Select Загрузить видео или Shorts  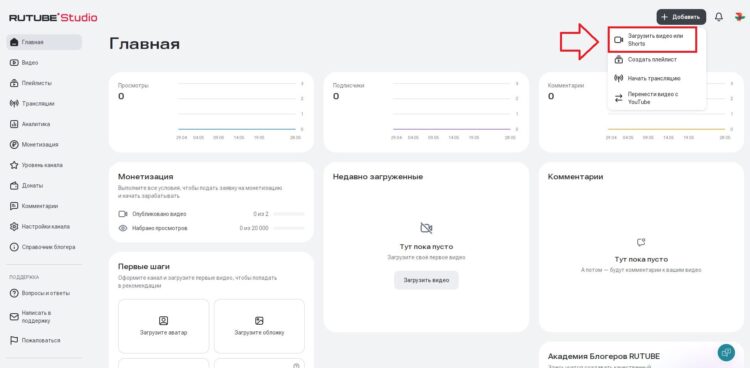click(652, 40)
